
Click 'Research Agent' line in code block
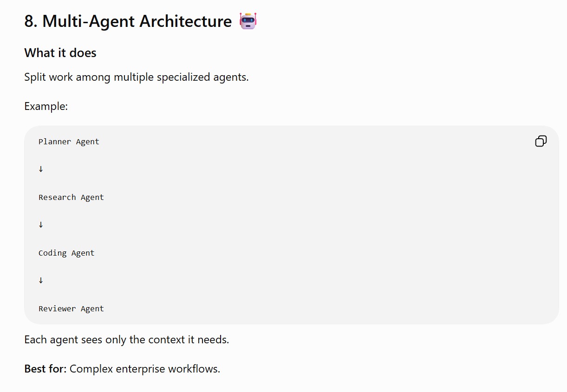point(71,197)
